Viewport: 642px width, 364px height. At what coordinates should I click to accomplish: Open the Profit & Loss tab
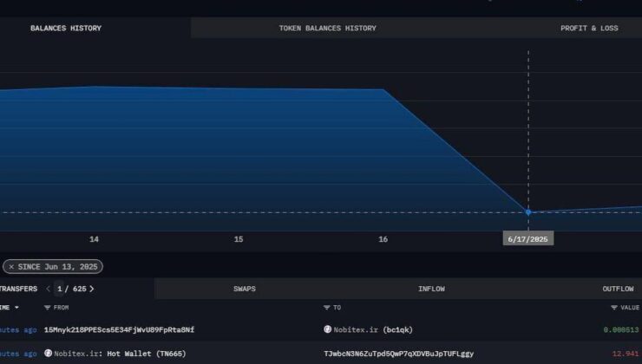point(589,28)
